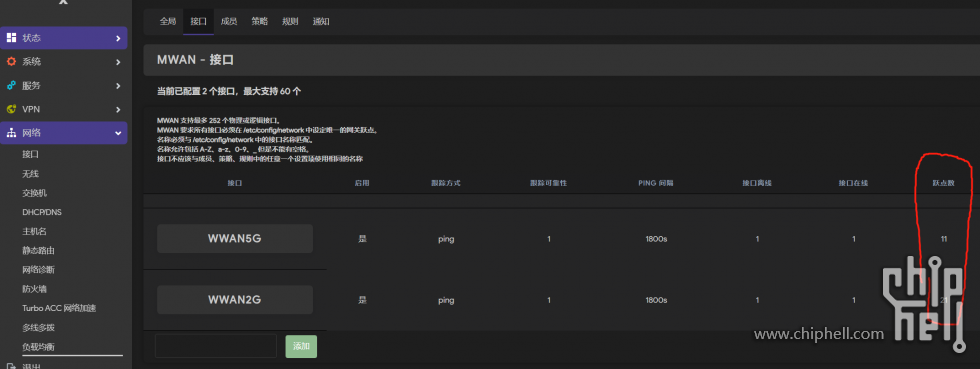Expand the 服务 menu chevron
Viewport: 980px width, 369px height.
[118, 86]
